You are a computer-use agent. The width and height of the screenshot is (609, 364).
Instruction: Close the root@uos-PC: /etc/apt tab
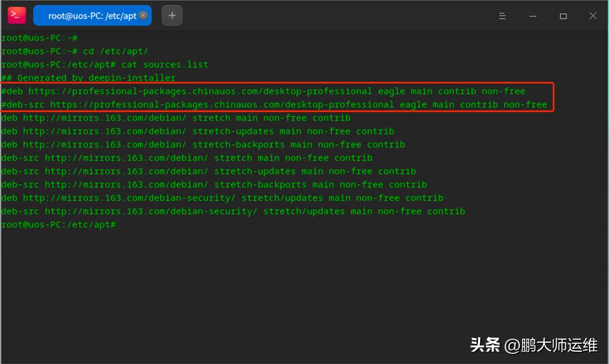coord(143,16)
